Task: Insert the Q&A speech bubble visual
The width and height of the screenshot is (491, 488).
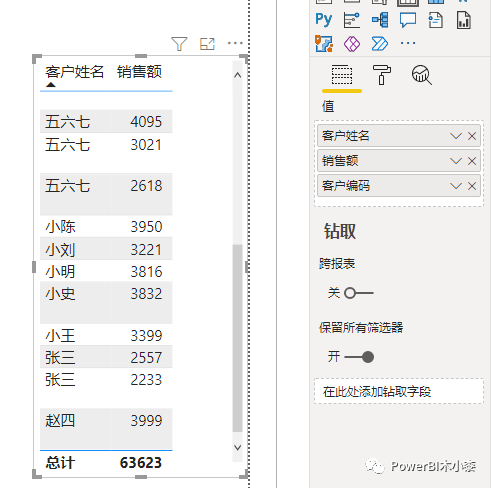Action: click(x=408, y=20)
